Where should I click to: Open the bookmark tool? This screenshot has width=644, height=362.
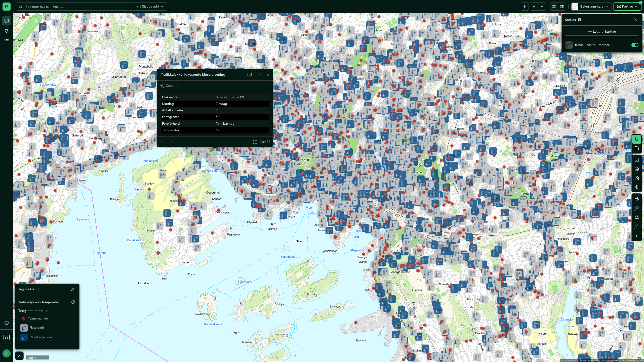(x=636, y=160)
